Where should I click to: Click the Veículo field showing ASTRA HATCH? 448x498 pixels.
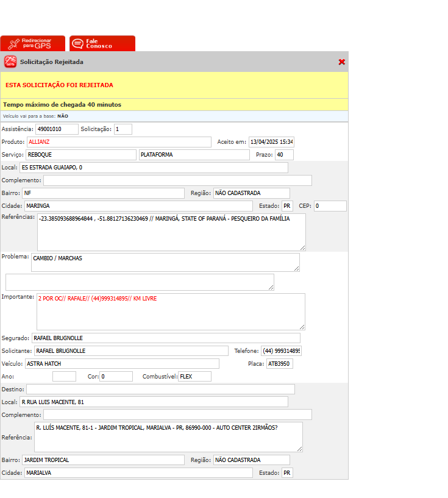121,364
